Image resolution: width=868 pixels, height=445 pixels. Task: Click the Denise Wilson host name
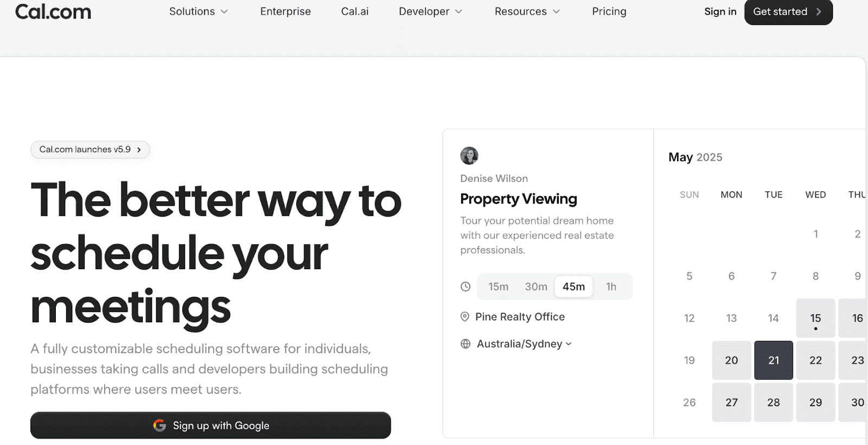tap(494, 179)
